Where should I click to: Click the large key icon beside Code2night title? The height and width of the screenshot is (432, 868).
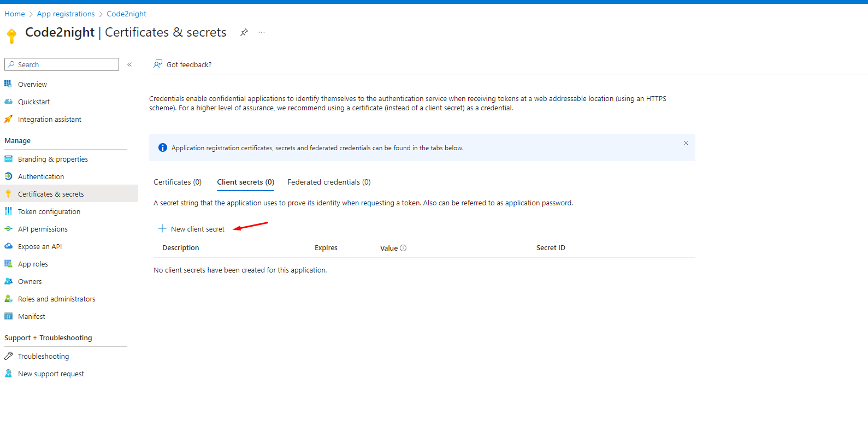point(11,36)
